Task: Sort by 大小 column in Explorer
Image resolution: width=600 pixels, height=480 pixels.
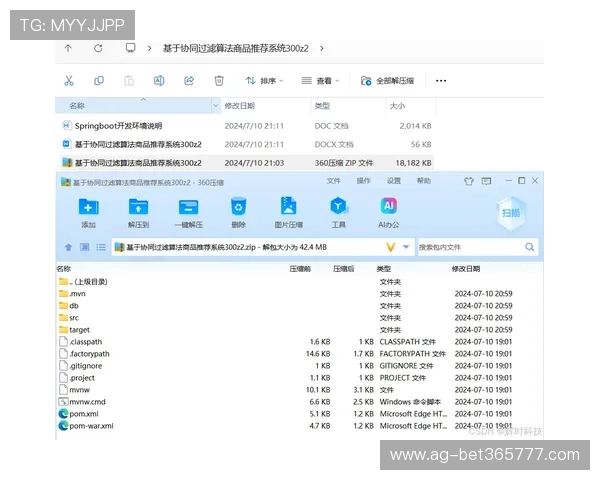Action: (x=397, y=106)
